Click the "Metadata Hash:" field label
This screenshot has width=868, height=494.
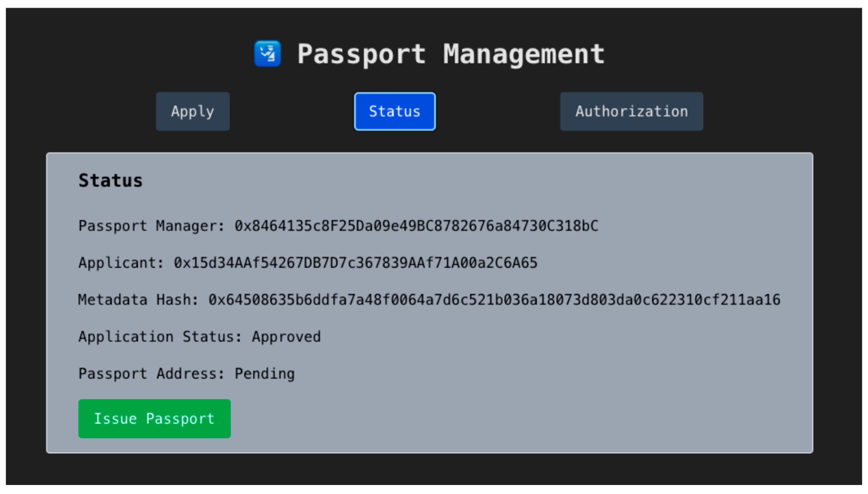coord(138,300)
